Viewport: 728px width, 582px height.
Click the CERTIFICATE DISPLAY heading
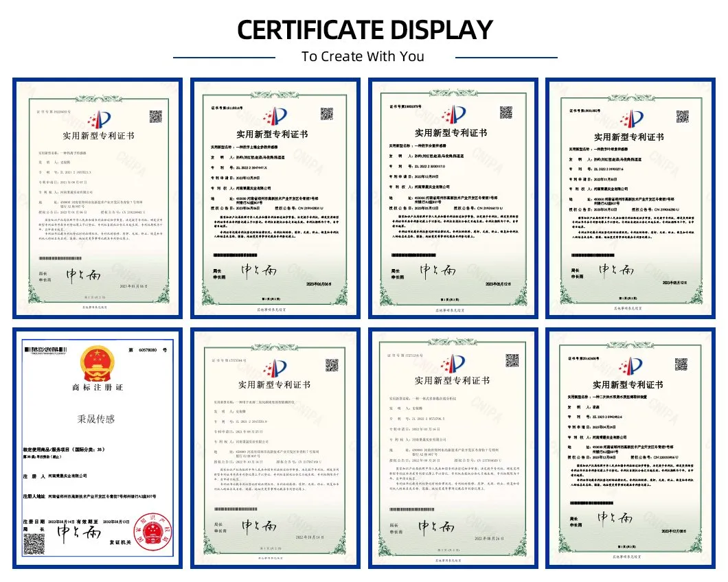tap(364, 29)
